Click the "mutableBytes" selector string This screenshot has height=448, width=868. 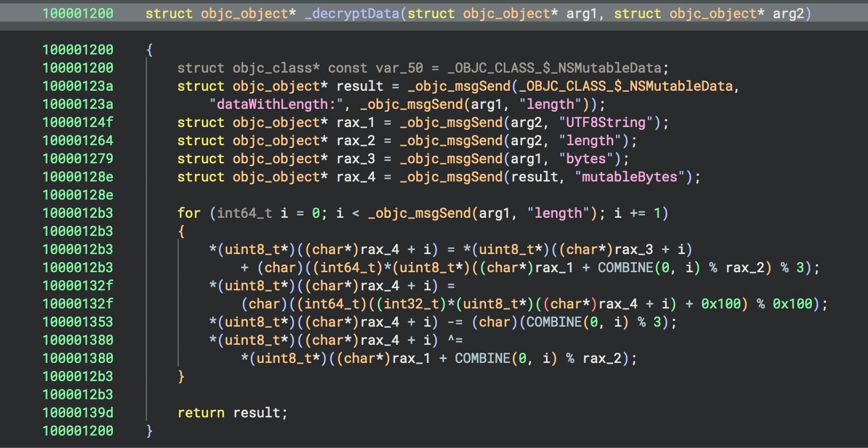629,177
